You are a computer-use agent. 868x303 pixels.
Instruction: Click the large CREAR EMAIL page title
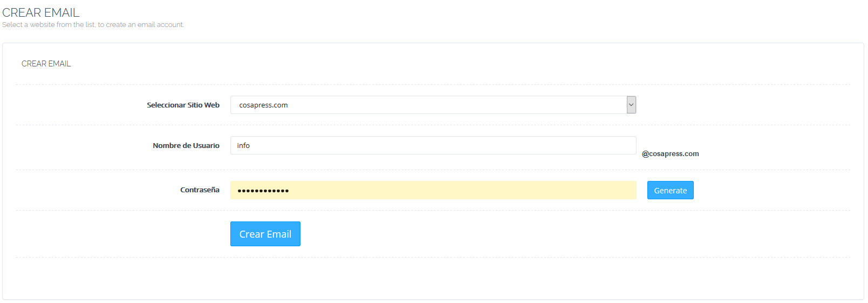click(41, 12)
